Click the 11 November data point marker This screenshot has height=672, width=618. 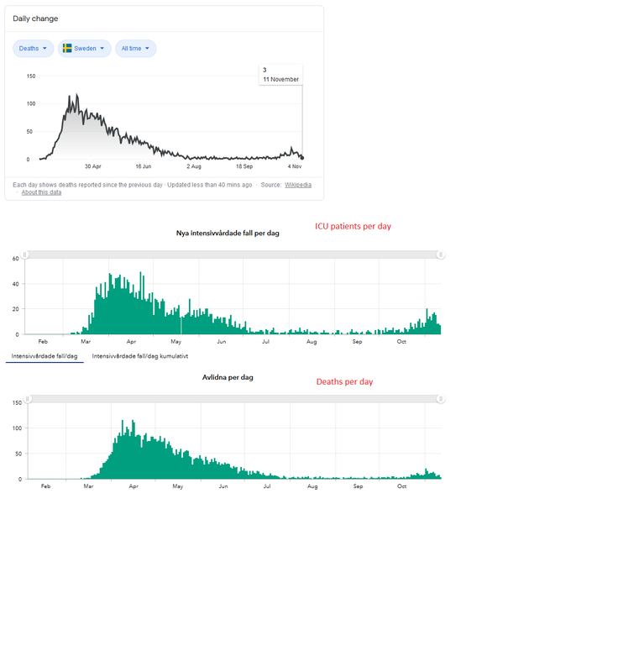click(x=302, y=158)
